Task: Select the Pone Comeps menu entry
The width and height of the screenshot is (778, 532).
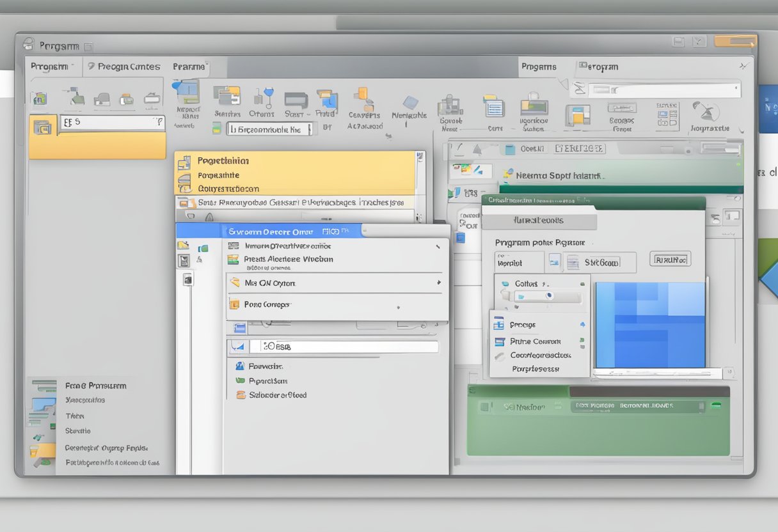Action: click(267, 304)
